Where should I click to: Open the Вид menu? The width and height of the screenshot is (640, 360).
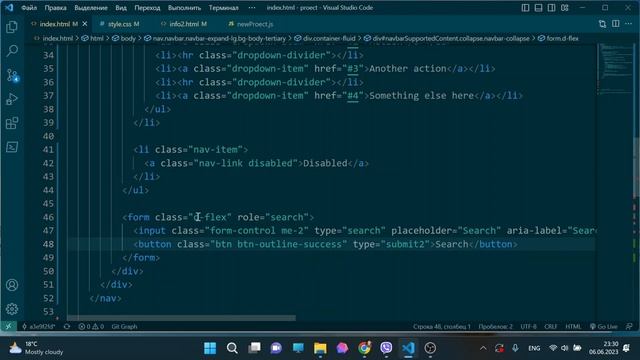point(121,8)
